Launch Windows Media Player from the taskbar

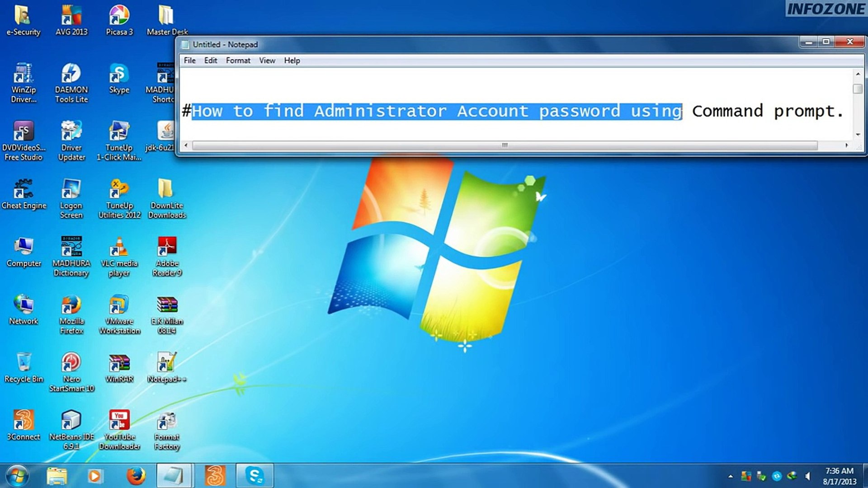pyautogui.click(x=95, y=476)
